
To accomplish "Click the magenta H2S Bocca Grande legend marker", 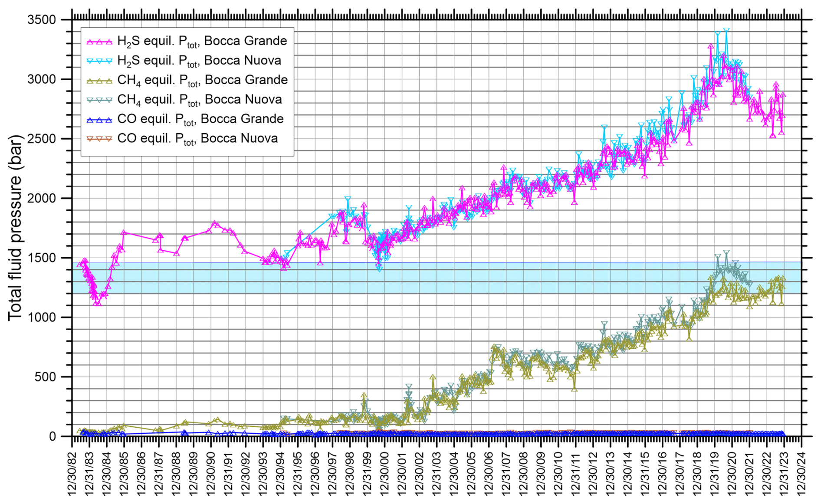I will point(99,42).
